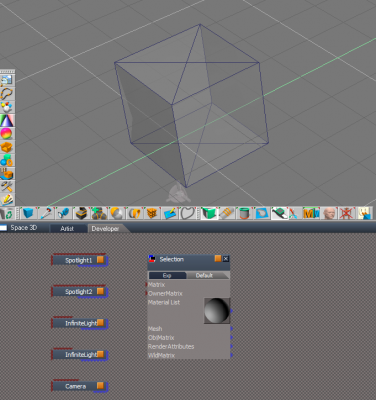376x400 pixels.
Task: Click the RenderAttributes output label
Action: coord(171,346)
